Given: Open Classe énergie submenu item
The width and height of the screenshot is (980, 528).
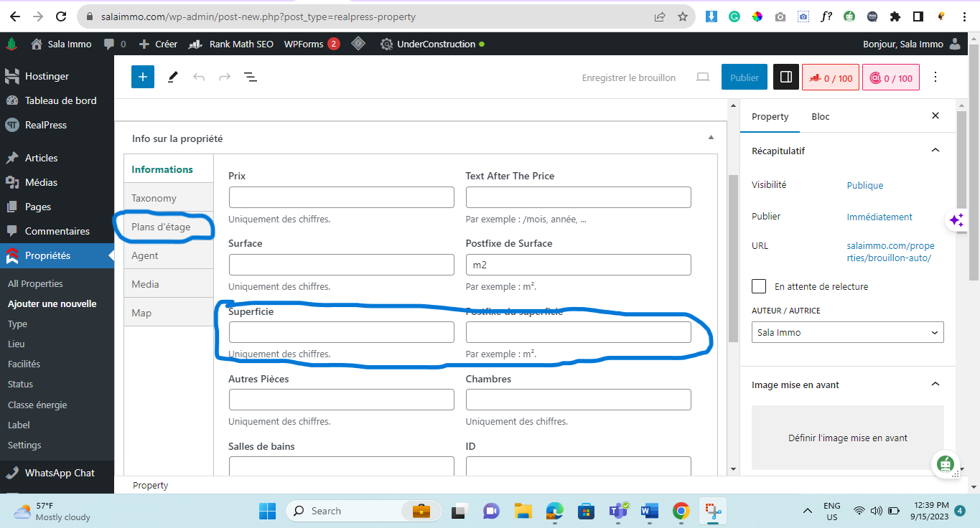Looking at the screenshot, I should point(37,405).
